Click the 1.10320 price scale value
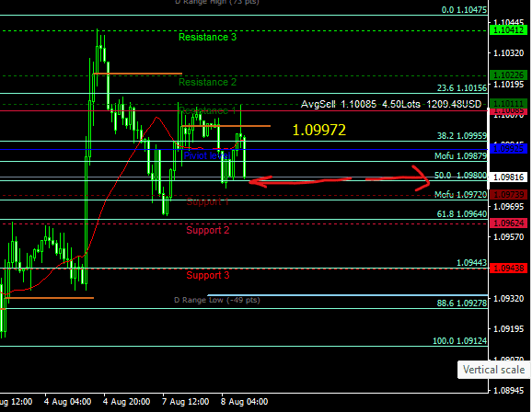Viewport: 532px width, 412px height. [509, 53]
